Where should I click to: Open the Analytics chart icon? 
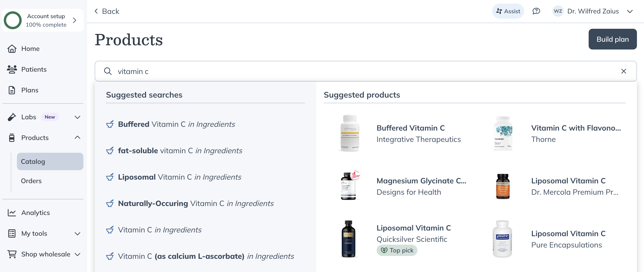point(12,212)
